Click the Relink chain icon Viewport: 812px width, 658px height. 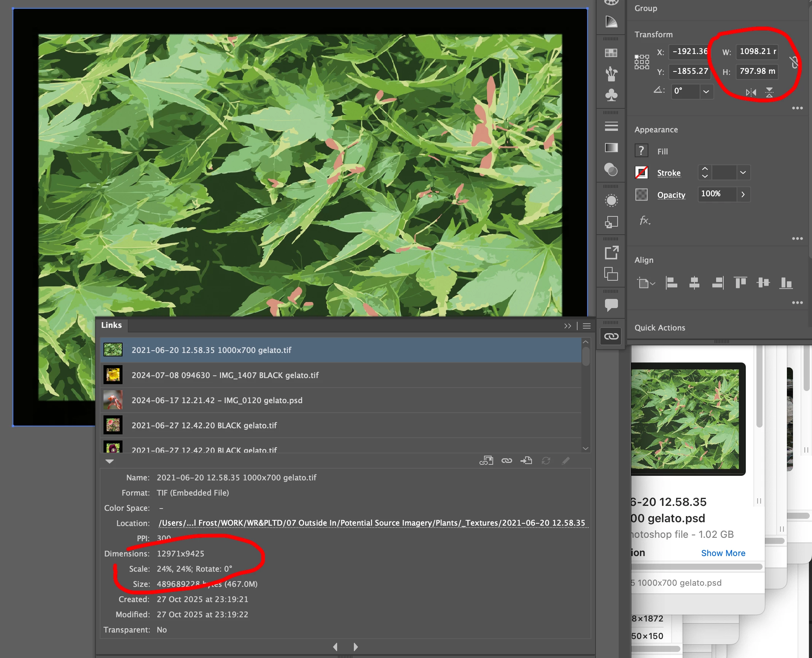click(x=506, y=461)
